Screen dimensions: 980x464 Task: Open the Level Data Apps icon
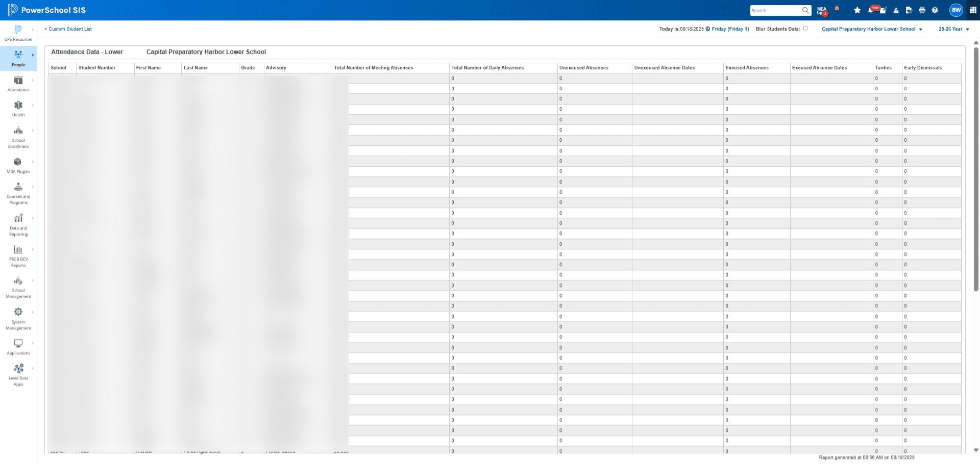[x=18, y=368]
